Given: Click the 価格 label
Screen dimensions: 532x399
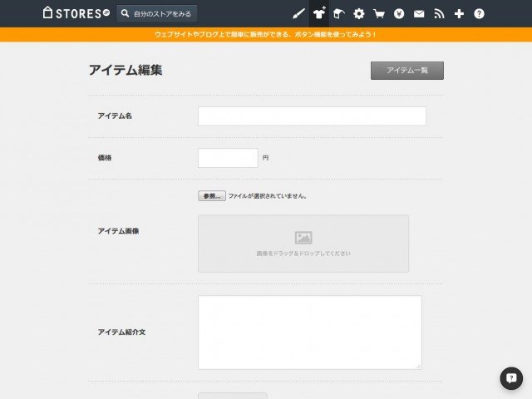Looking at the screenshot, I should click(105, 158).
